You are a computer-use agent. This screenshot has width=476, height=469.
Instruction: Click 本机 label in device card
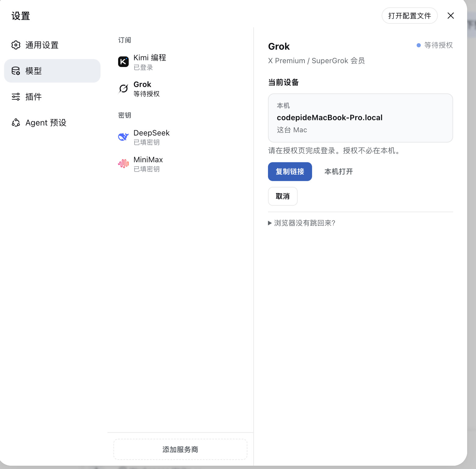coord(283,106)
